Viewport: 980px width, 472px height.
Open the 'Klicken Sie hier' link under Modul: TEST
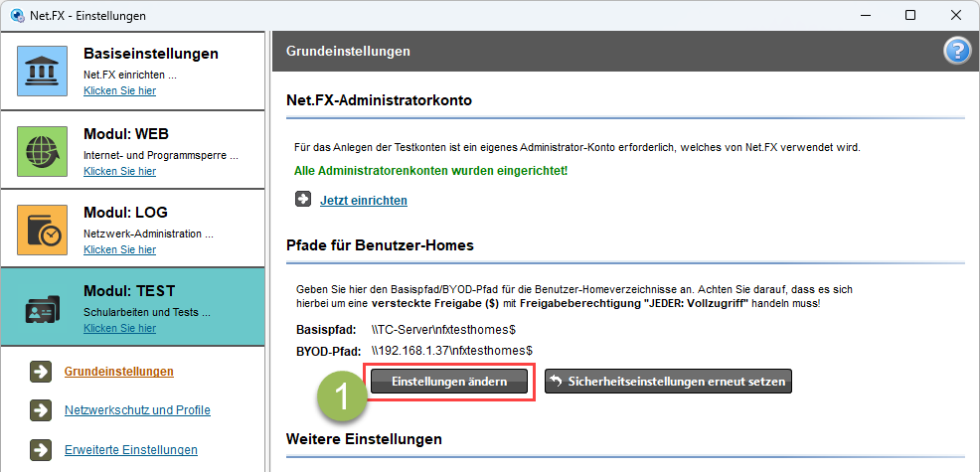(x=120, y=328)
